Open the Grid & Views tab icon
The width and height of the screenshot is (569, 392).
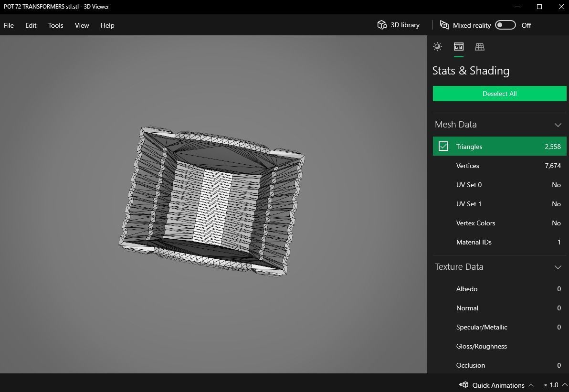[480, 46]
